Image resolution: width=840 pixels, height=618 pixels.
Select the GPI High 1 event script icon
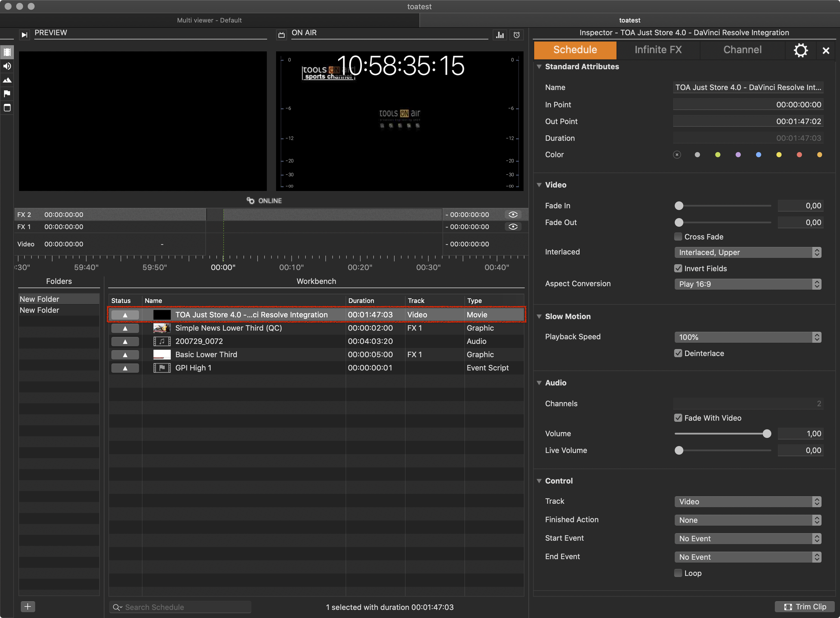[x=162, y=368]
